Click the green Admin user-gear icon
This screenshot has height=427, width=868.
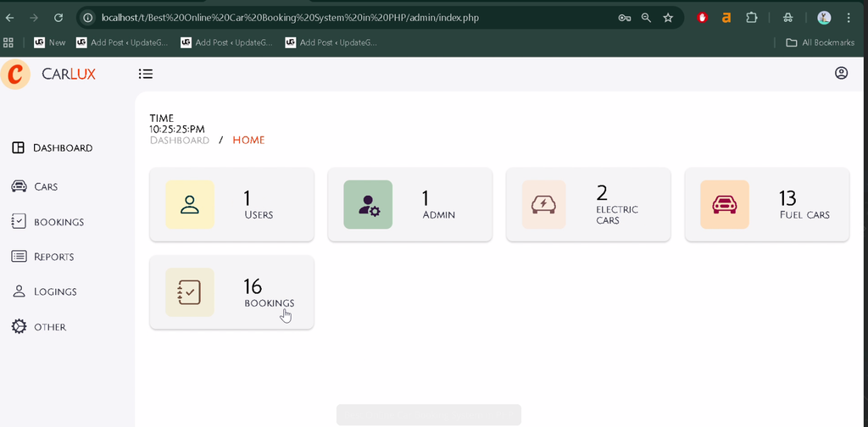click(x=368, y=205)
